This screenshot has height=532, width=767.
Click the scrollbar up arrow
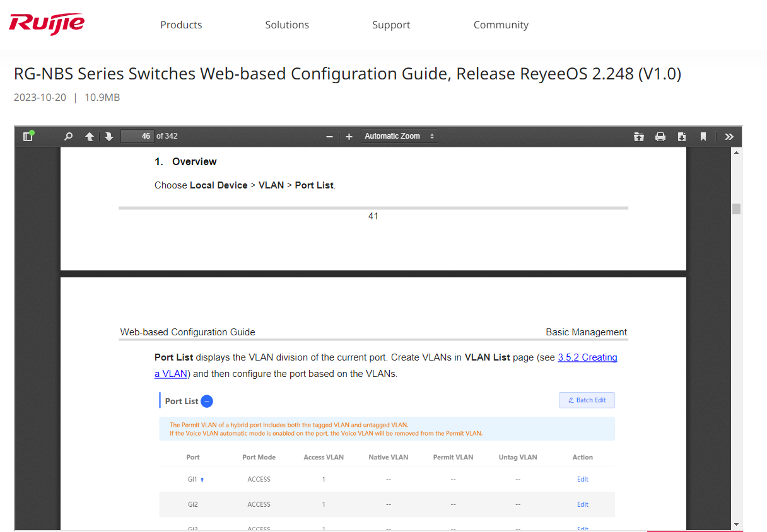click(736, 153)
